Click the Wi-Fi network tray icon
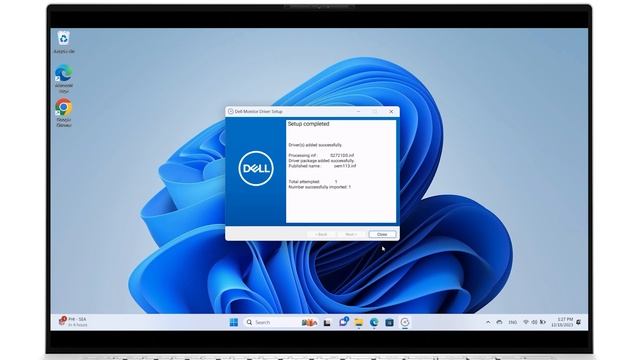640x360 pixels. click(526, 322)
